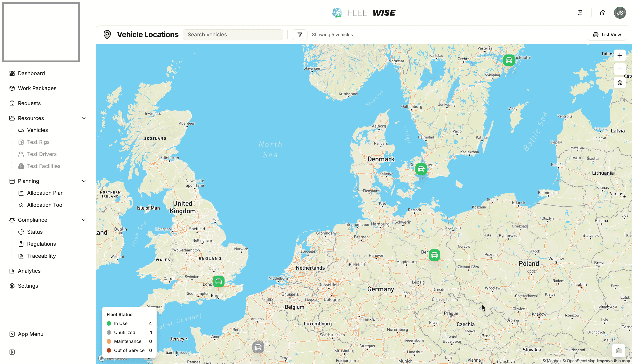This screenshot has width=632, height=364.
Task: Collapse the Compliance section chevron
Action: [84, 220]
